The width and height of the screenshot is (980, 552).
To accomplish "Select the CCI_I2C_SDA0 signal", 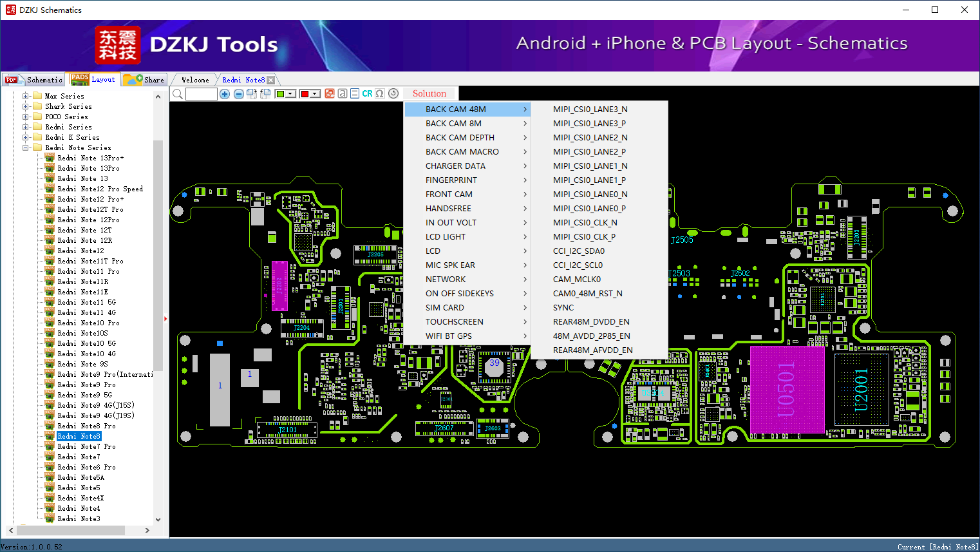I will click(x=599, y=251).
